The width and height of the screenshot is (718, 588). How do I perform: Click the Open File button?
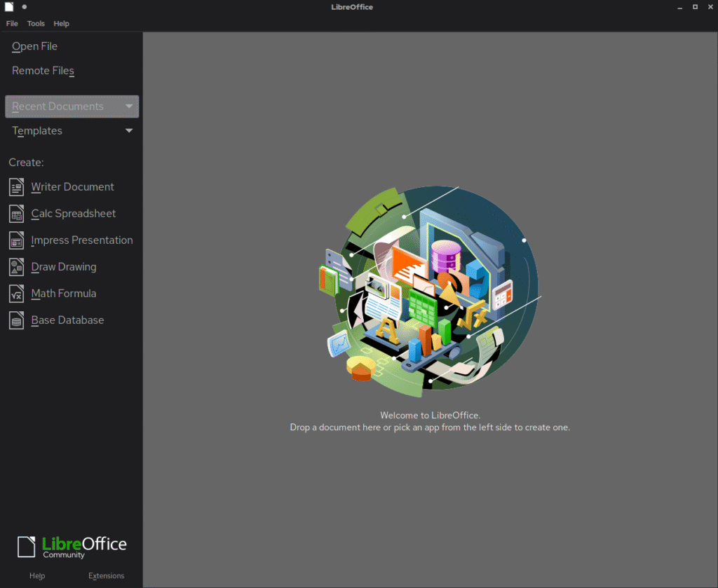coord(35,46)
